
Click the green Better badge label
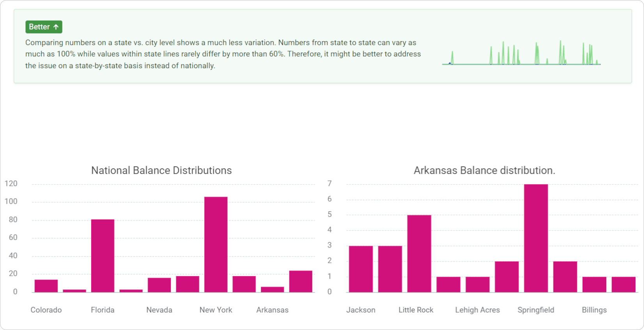tap(39, 27)
